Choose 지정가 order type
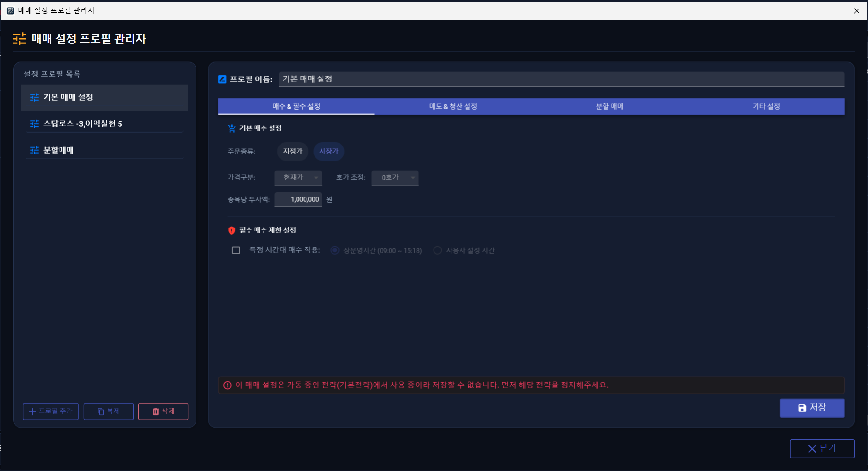868x471 pixels. (293, 151)
